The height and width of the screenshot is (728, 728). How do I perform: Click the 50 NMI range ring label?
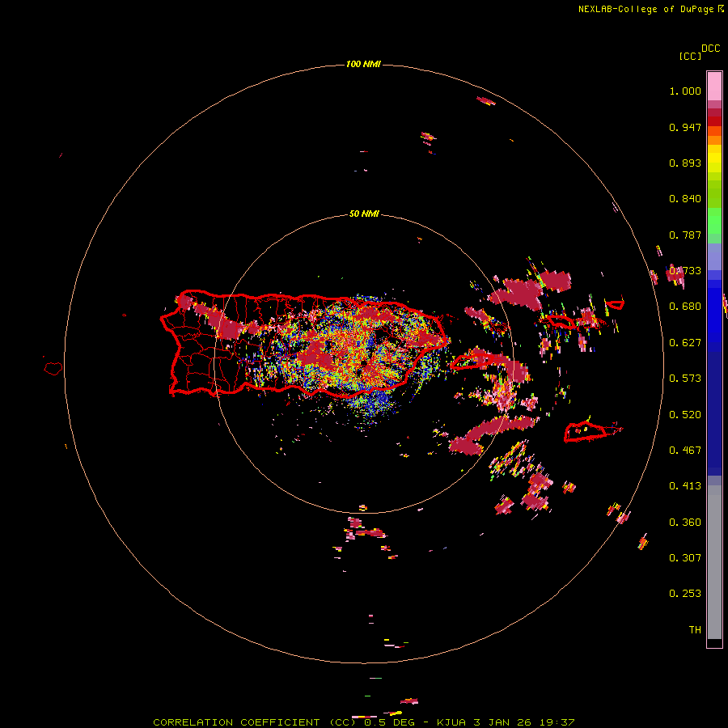(364, 214)
